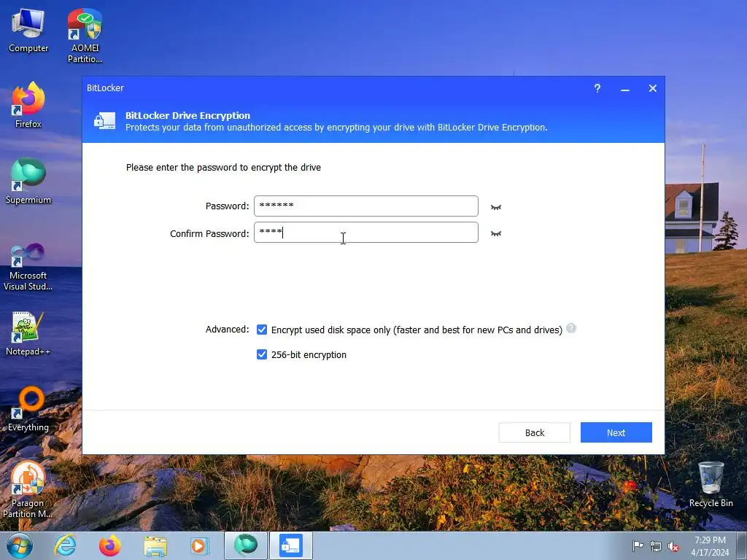Open Firefox desktop shortcut
Screen dimensions: 747x560
click(28, 105)
